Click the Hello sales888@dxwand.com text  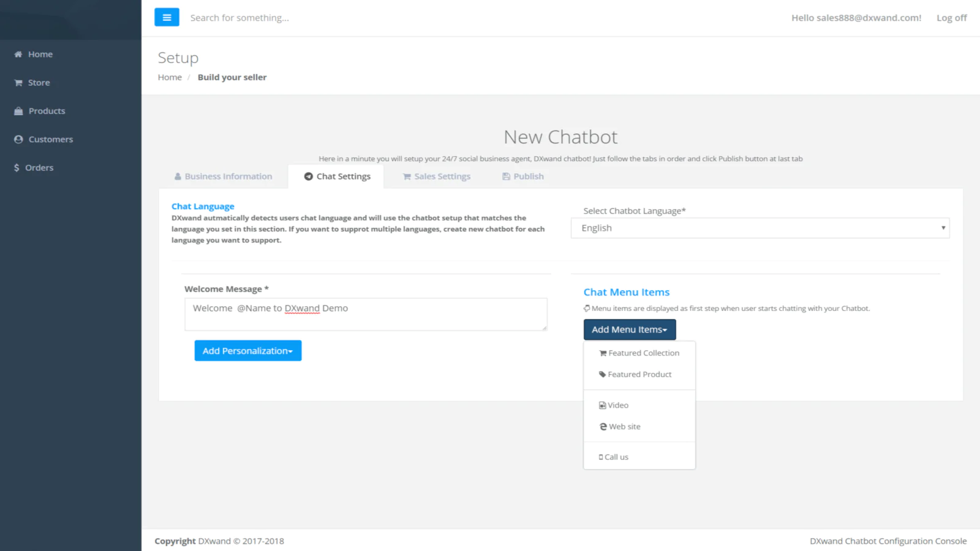856,18
